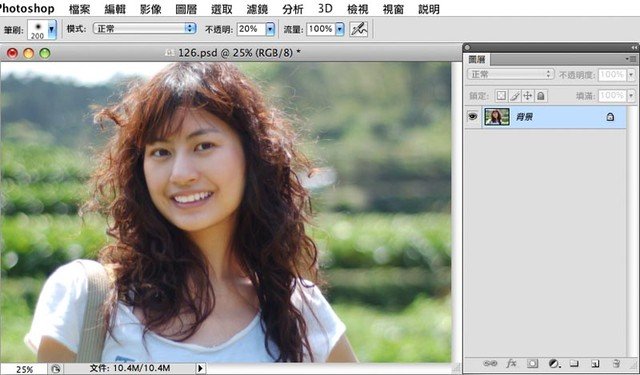This screenshot has width=640, height=375.
Task: Create new fill or adjustment layer
Action: (554, 363)
